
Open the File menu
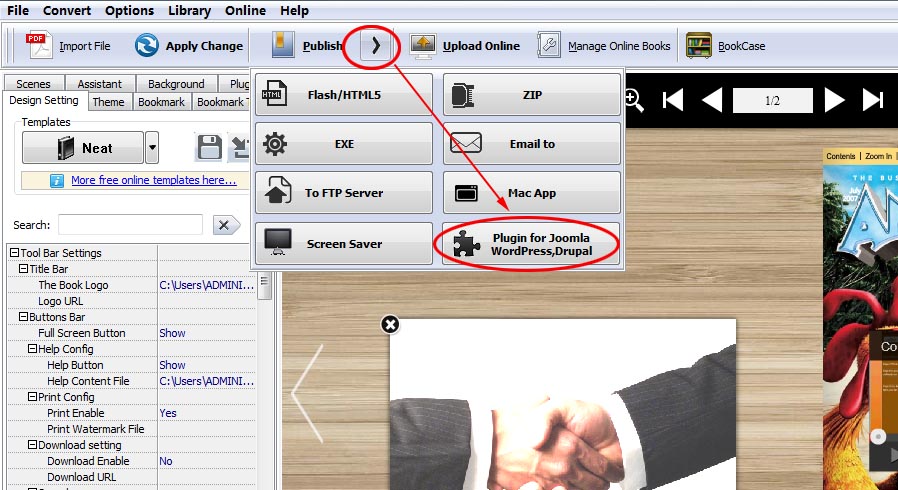[18, 10]
